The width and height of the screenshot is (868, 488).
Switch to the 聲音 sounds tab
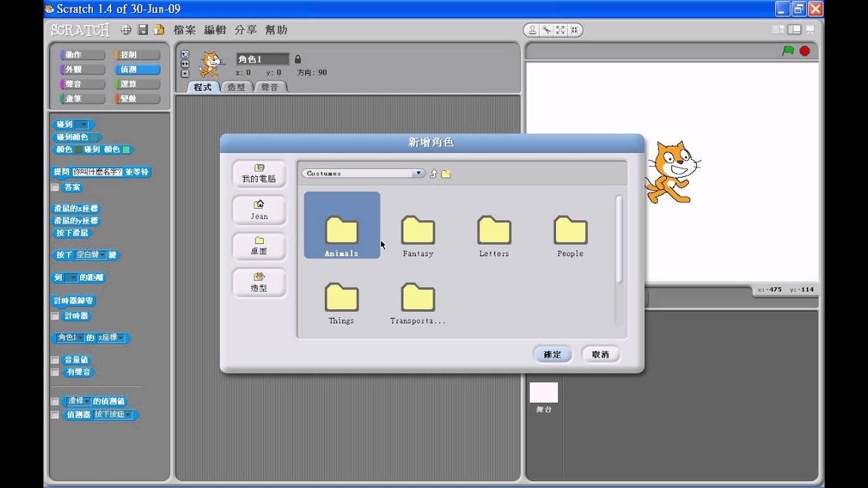pos(270,87)
